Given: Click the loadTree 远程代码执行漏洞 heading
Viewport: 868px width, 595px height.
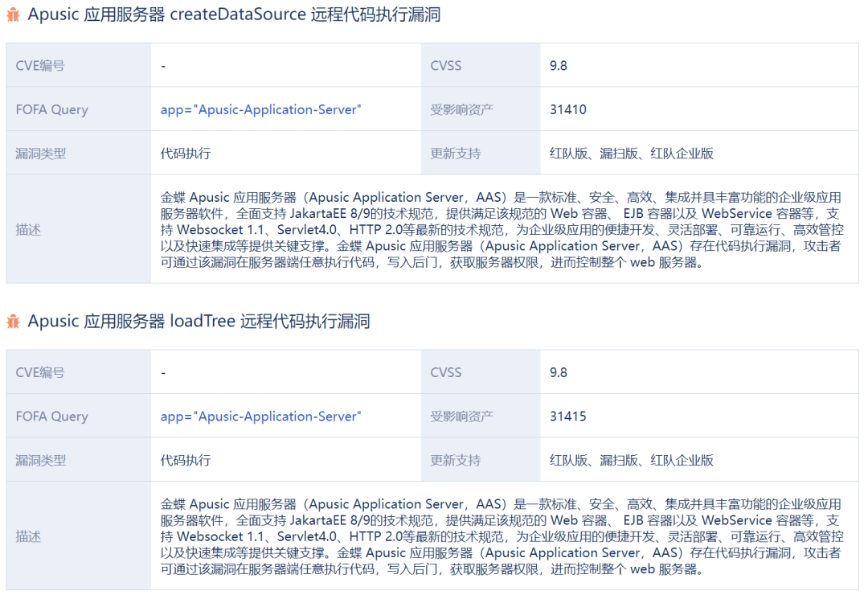Looking at the screenshot, I should (199, 322).
